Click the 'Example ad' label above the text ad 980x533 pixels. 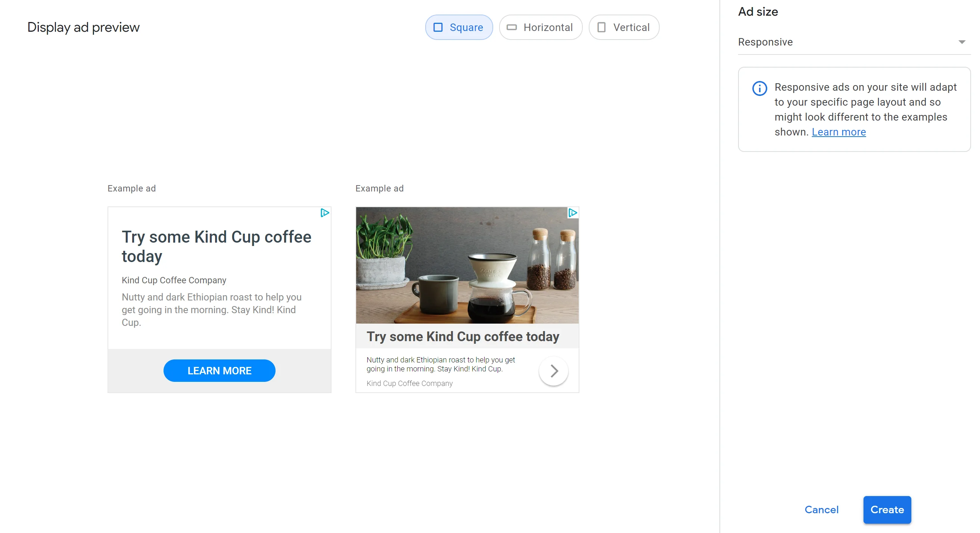(x=132, y=188)
